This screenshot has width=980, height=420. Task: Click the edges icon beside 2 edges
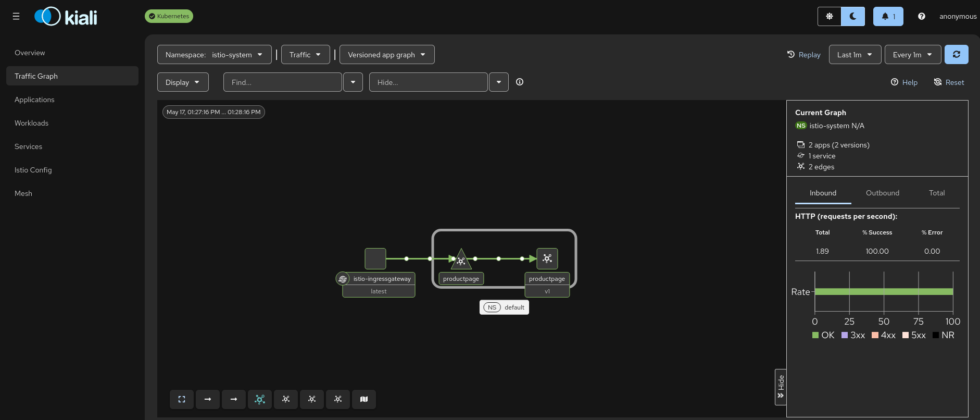point(801,167)
